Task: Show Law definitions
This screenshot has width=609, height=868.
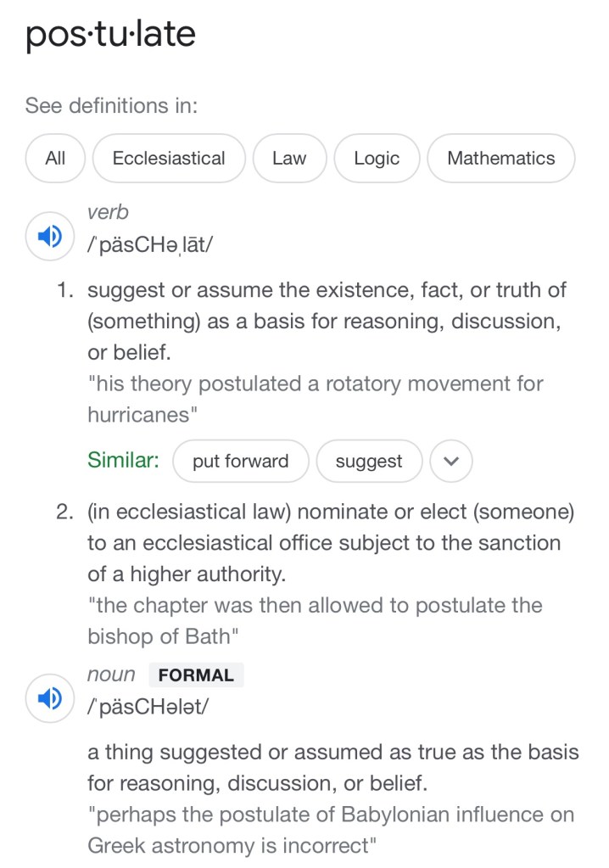Action: click(x=289, y=159)
